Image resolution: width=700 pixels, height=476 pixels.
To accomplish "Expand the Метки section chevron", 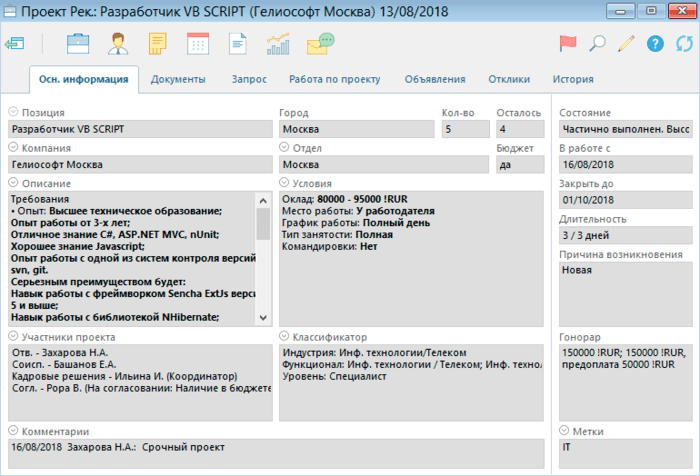I will [564, 430].
